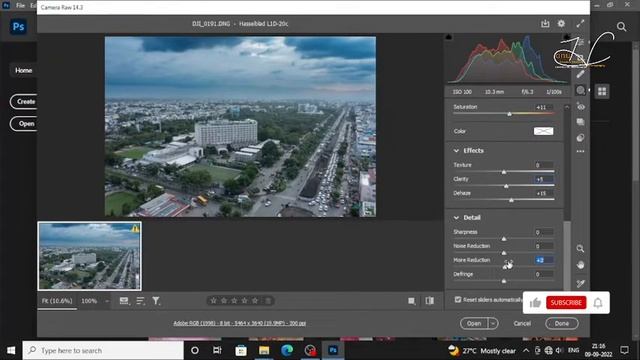This screenshot has width=640, height=360.
Task: Click the Photoshop search magnifier icon
Action: pos(621,27)
